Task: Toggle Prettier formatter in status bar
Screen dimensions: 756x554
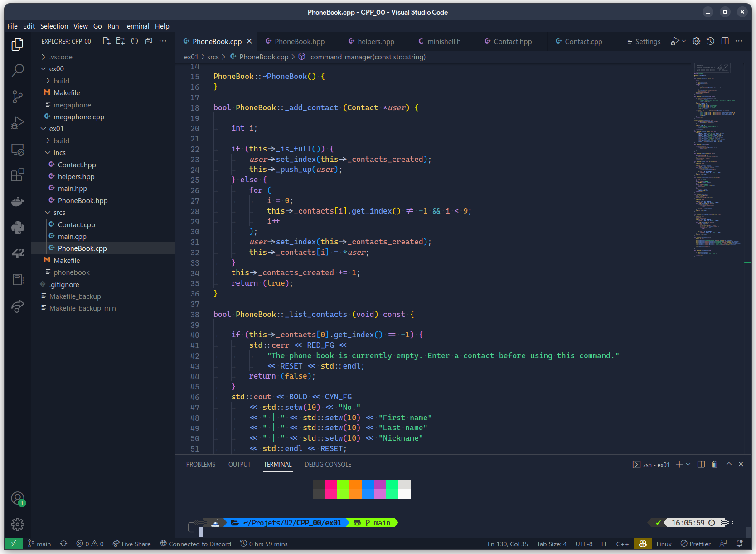Action: click(x=696, y=544)
